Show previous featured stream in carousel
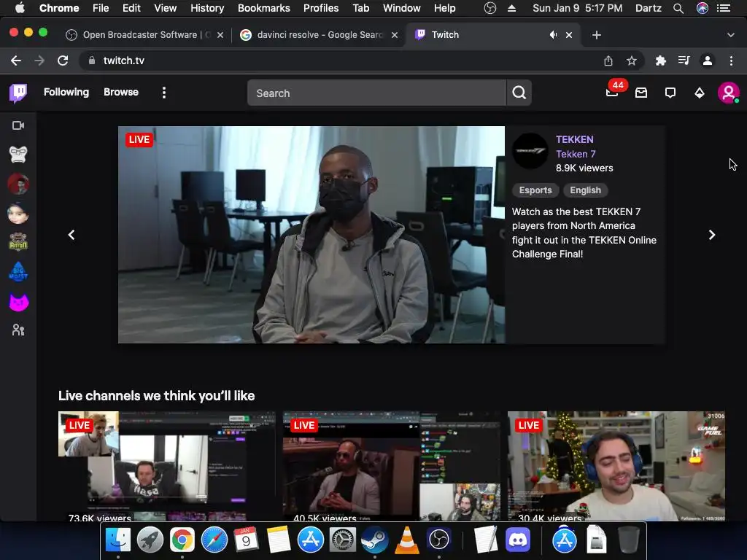The width and height of the screenshot is (747, 560). pos(71,235)
